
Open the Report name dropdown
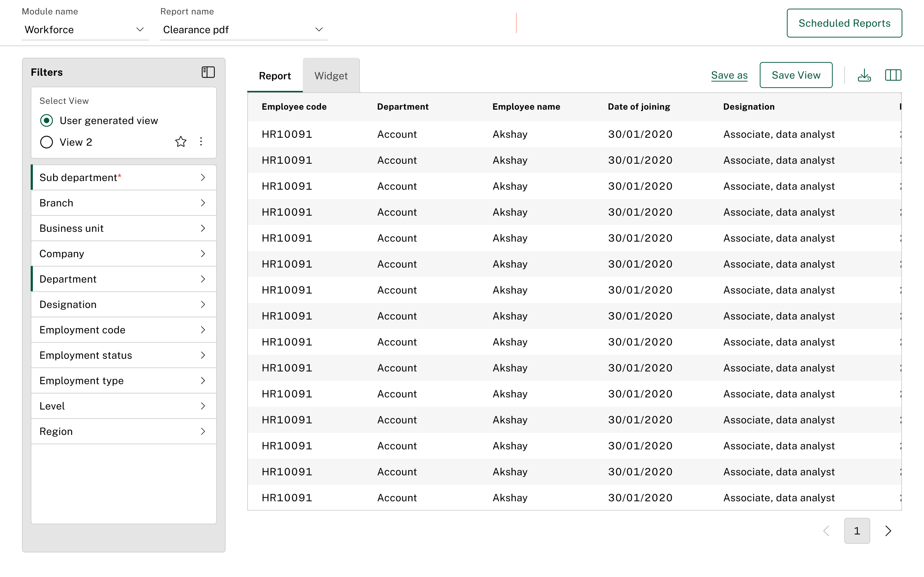(243, 30)
